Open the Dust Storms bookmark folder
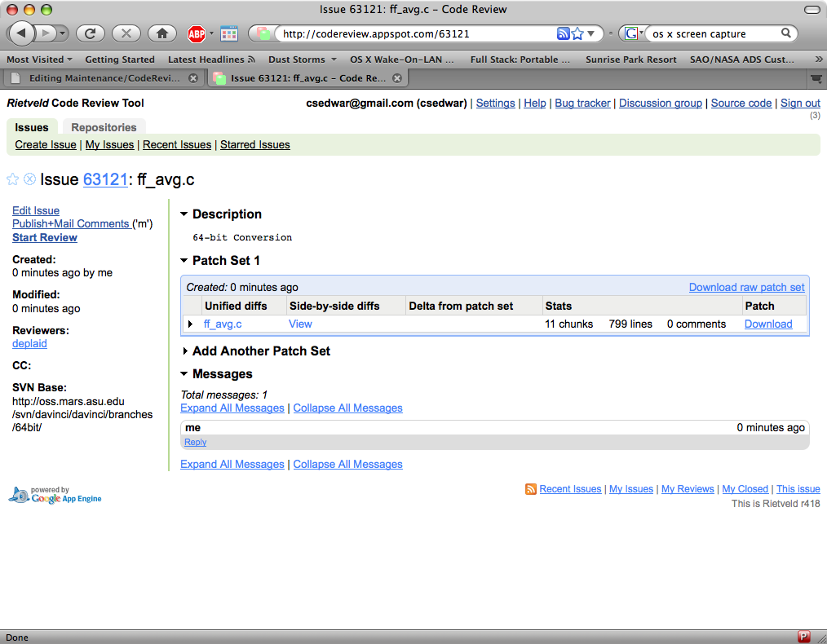 click(303, 60)
